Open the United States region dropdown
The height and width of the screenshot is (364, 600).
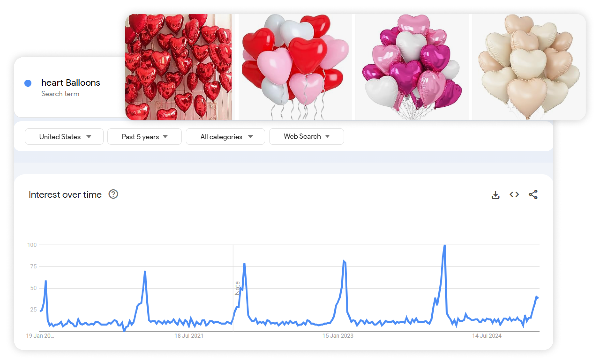pyautogui.click(x=64, y=137)
